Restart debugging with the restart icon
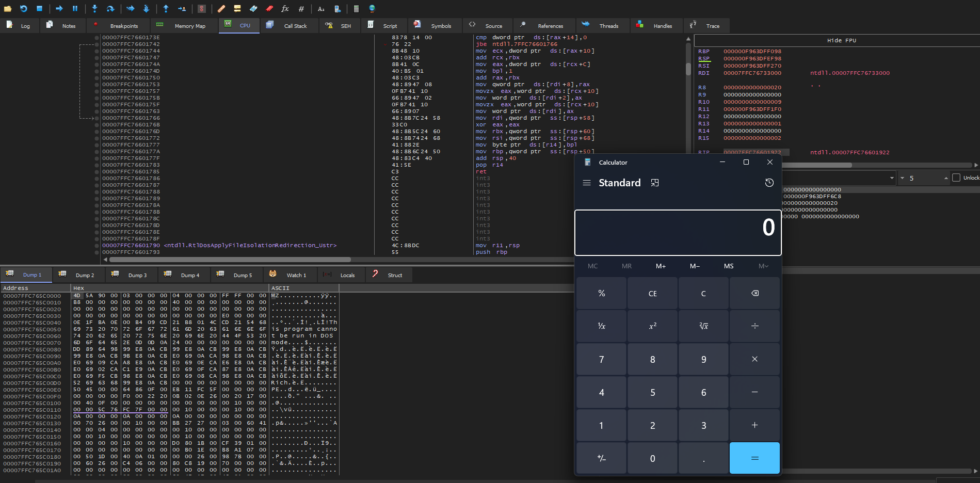980x483 pixels. [23, 9]
